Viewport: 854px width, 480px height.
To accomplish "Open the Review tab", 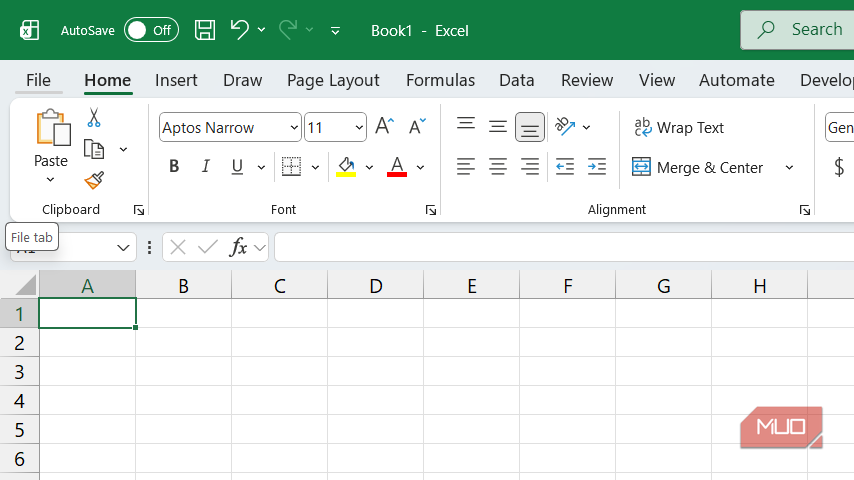I will [587, 80].
